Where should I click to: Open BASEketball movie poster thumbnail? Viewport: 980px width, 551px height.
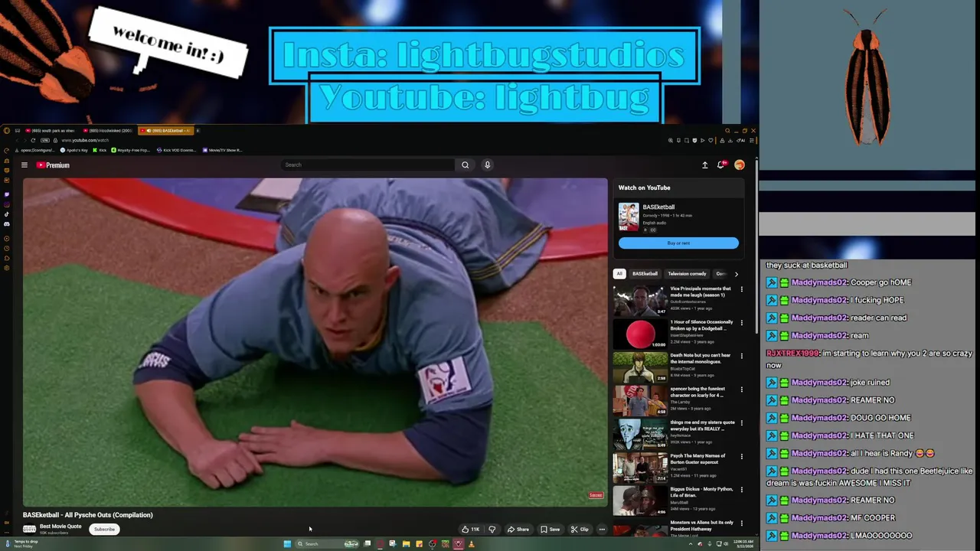coord(629,217)
